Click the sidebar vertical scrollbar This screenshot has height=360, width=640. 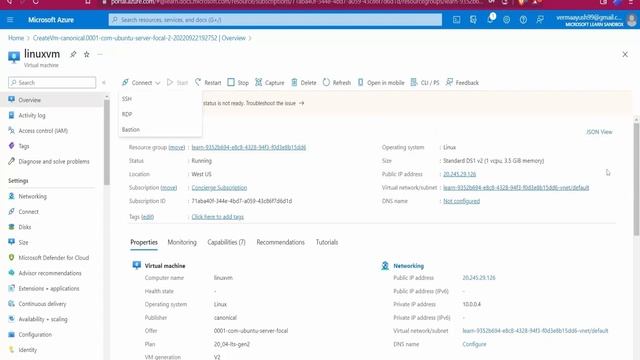tap(107, 142)
